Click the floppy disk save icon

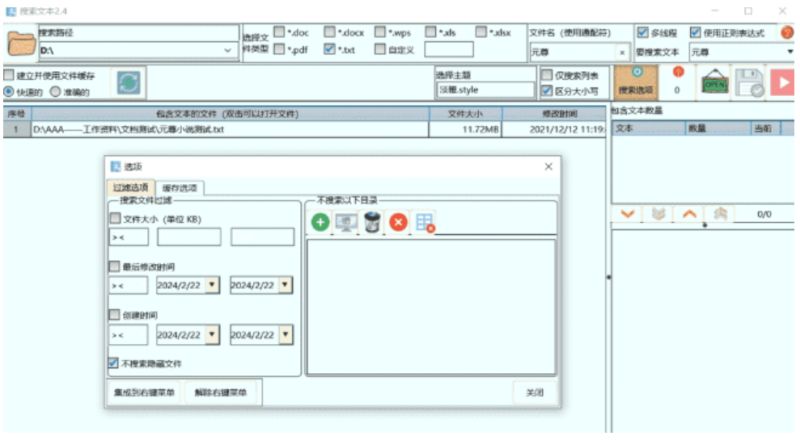749,82
